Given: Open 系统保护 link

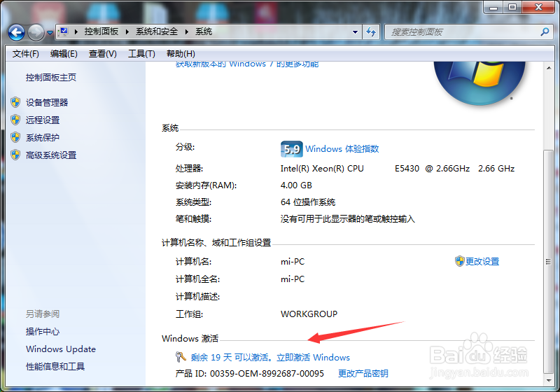Looking at the screenshot, I should point(43,137).
